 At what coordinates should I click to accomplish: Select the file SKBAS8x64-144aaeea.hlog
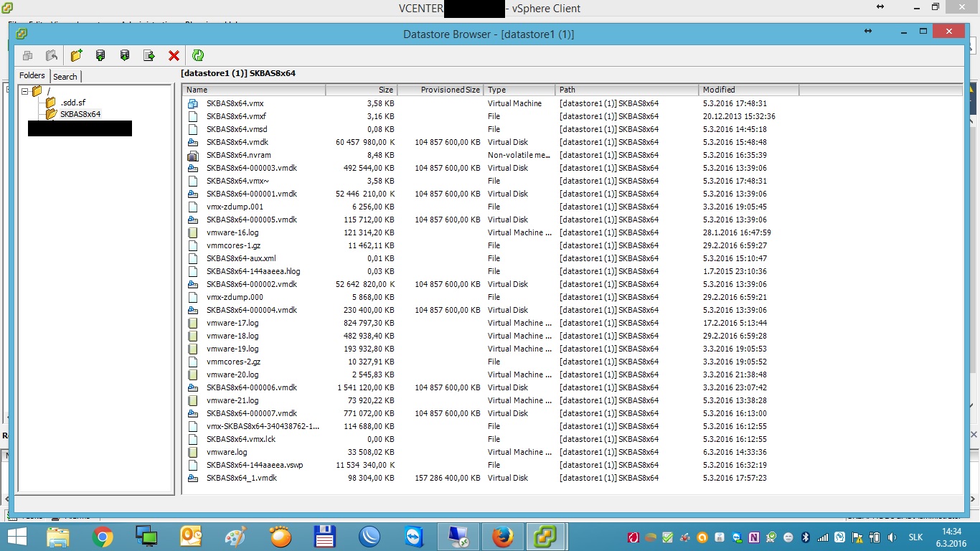(x=253, y=271)
